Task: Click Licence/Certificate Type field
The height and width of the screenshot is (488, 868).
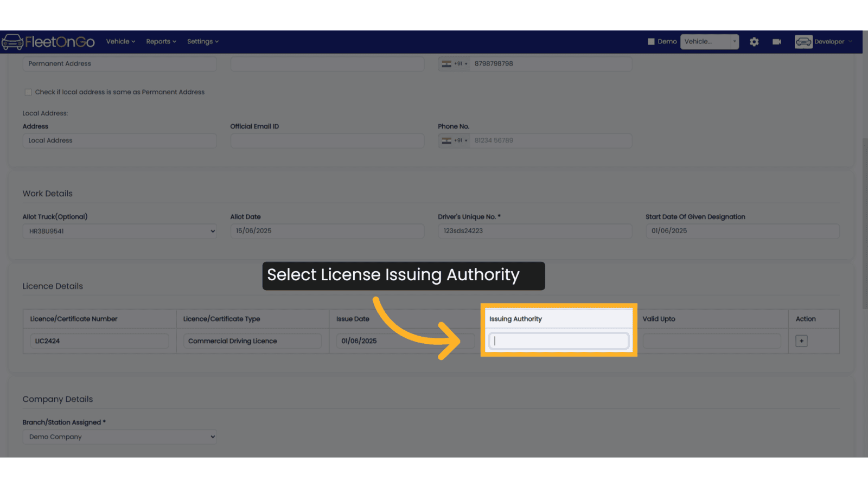Action: (252, 341)
